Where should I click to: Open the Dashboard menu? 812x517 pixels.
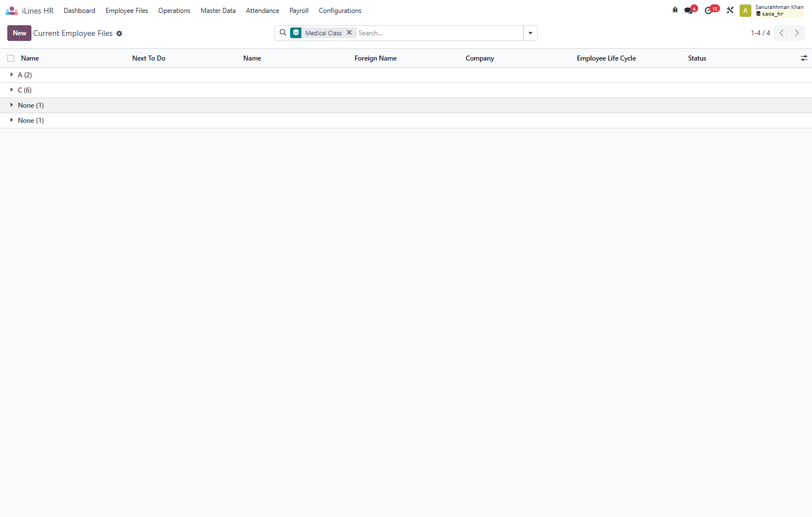80,11
